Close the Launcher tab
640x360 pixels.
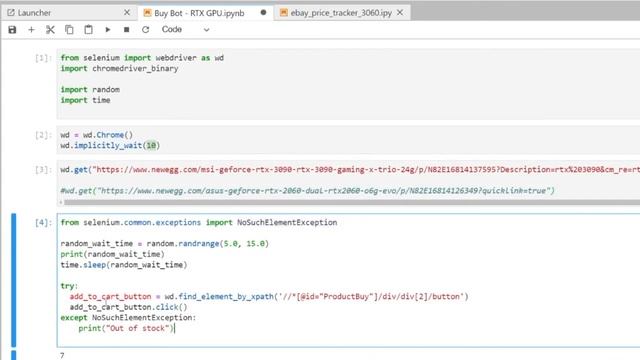pos(127,13)
